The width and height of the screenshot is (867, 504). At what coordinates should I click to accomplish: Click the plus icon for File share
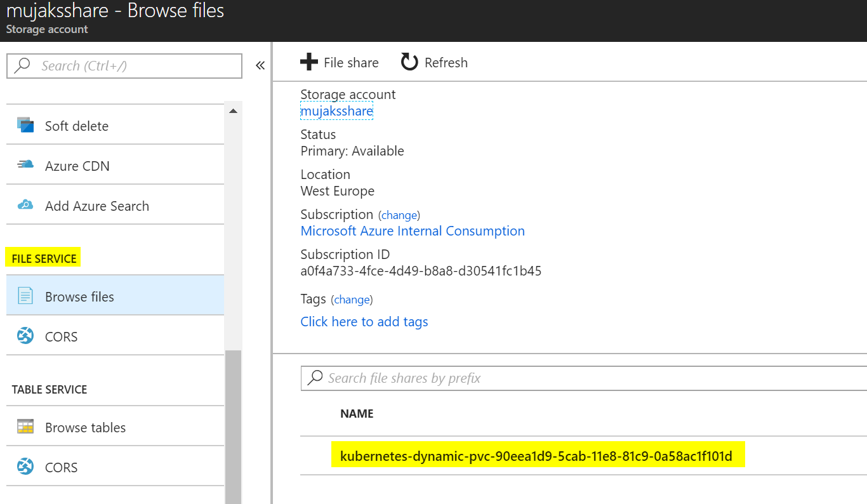click(308, 62)
